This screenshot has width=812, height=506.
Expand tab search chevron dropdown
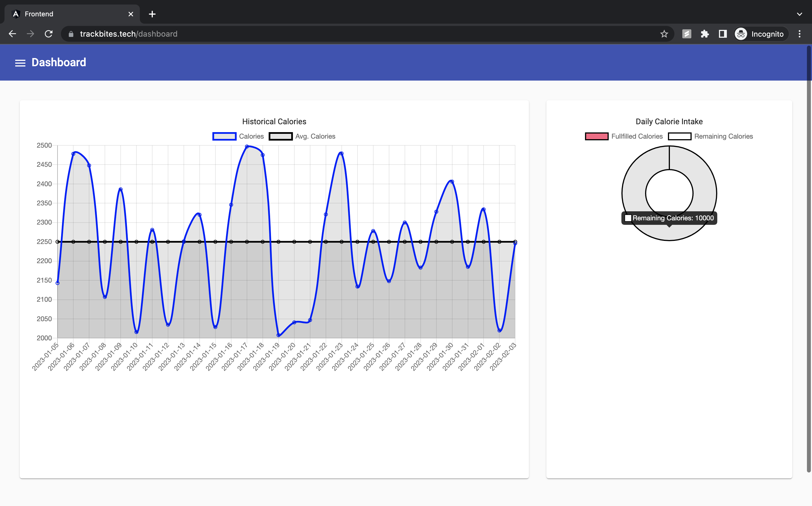click(799, 14)
